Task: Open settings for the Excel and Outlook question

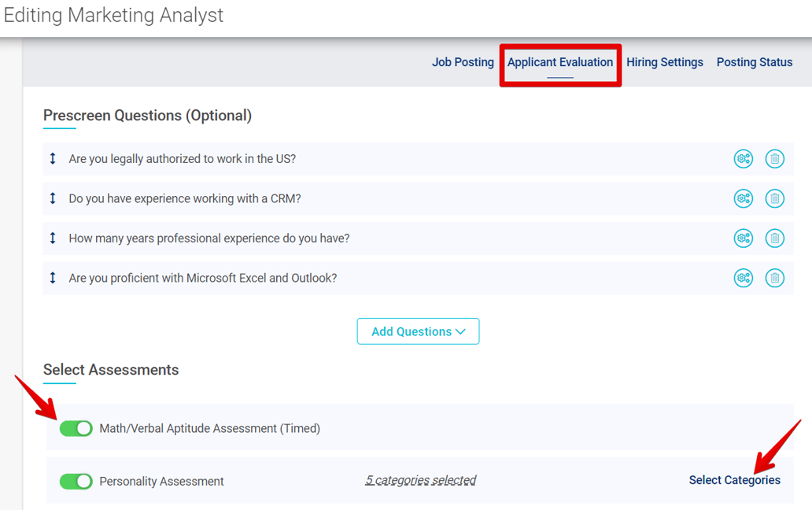Action: pos(743,278)
